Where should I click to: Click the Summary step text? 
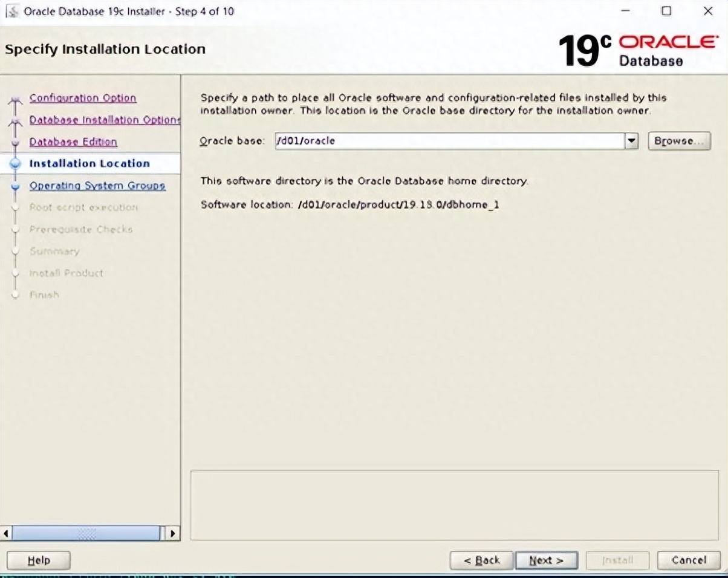coord(54,251)
